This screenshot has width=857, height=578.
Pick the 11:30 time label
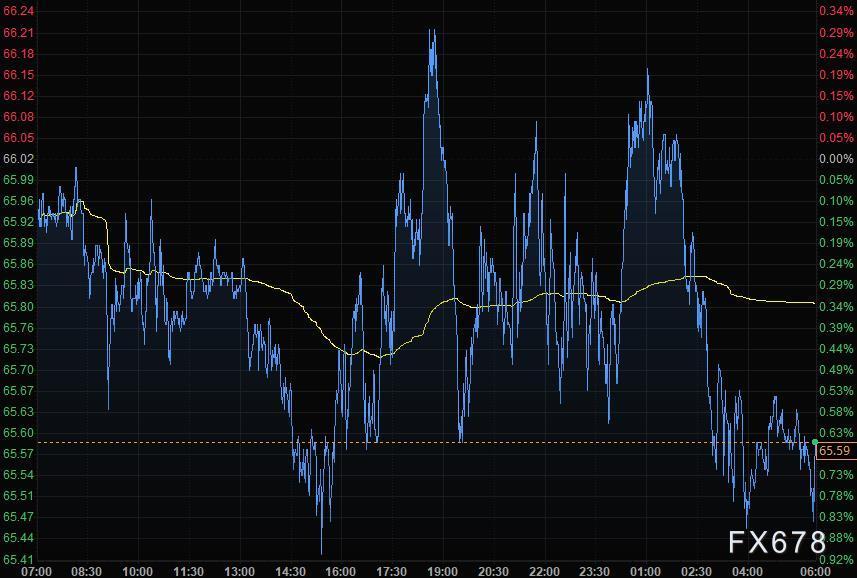pos(189,571)
